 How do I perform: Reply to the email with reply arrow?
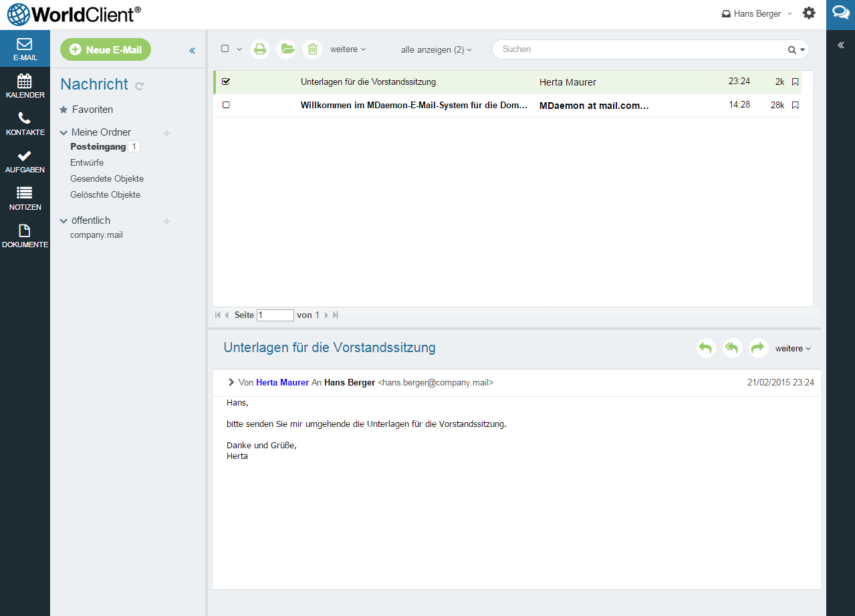(706, 348)
